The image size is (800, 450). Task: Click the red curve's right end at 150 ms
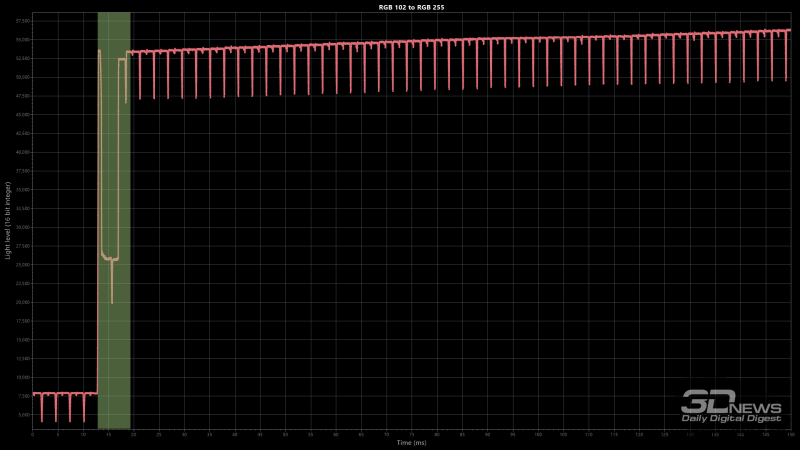tap(789, 31)
